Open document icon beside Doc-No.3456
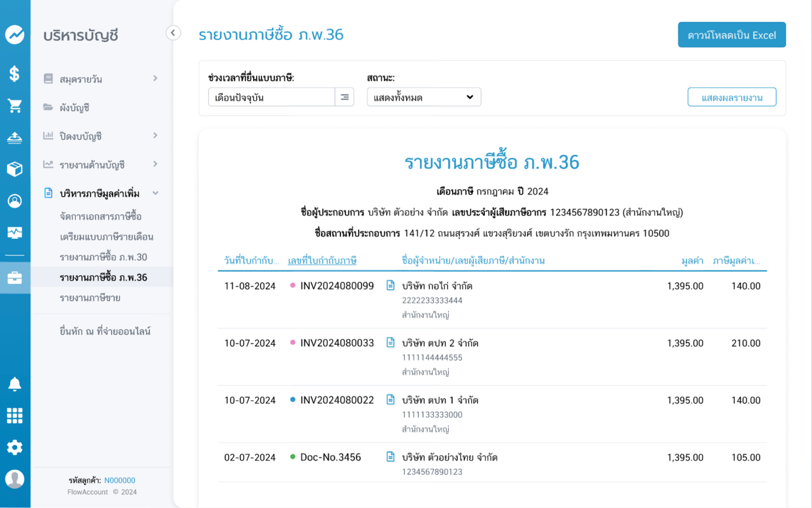 [390, 457]
